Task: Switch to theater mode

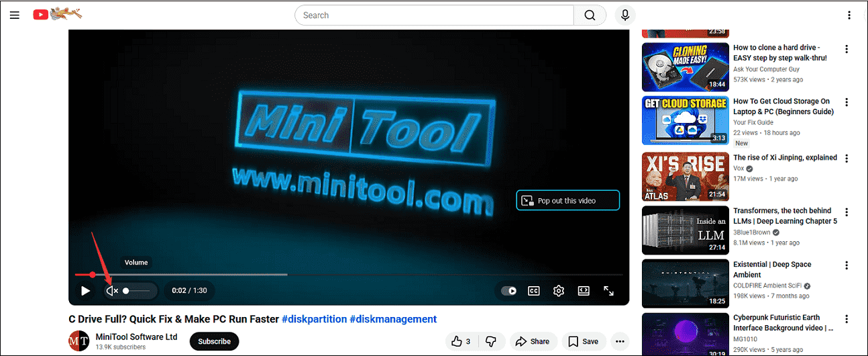Action: 584,291
